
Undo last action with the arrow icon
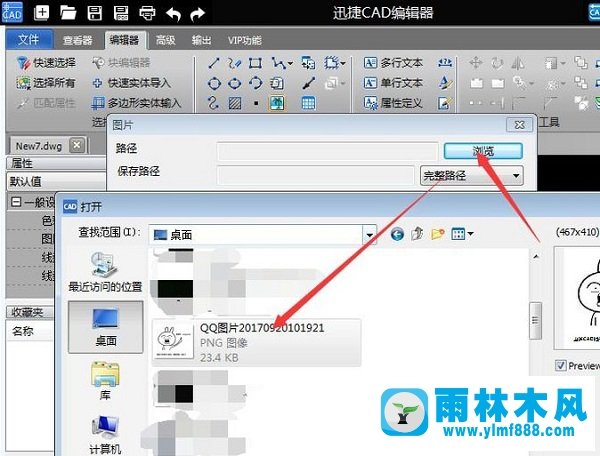coord(173,14)
